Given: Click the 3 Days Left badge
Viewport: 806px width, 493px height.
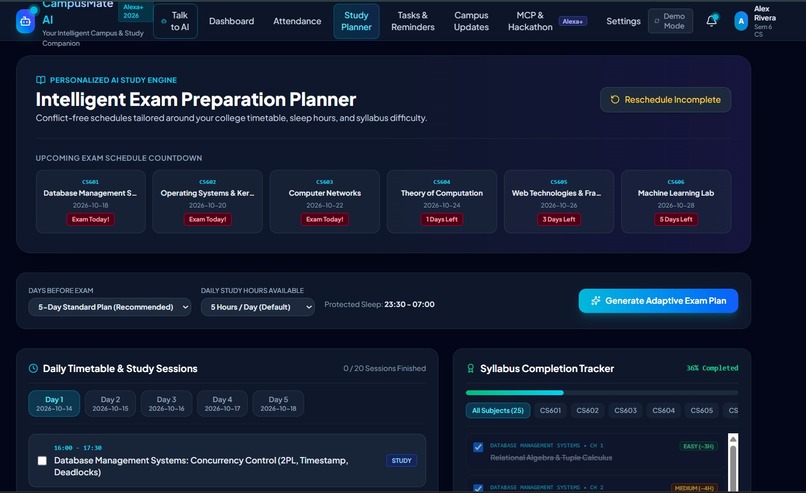Looking at the screenshot, I should [x=559, y=220].
